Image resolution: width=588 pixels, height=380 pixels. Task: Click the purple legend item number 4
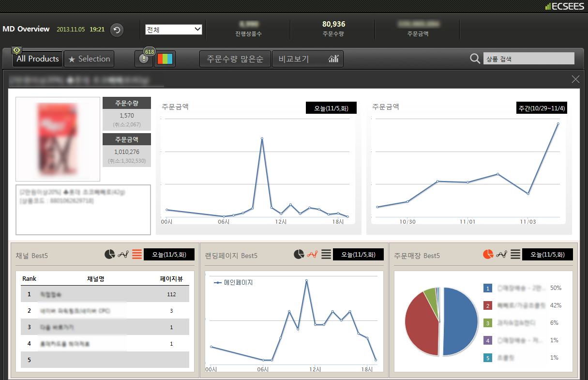click(x=488, y=340)
